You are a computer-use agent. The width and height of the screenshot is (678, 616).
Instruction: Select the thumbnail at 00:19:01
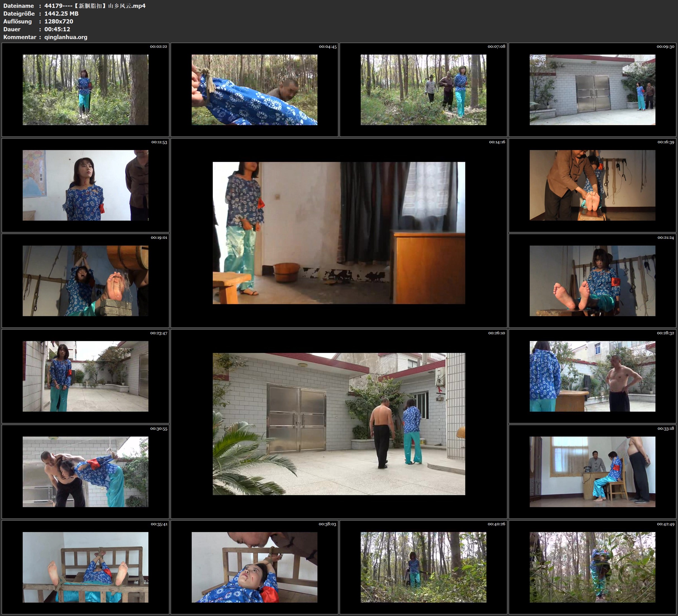85,281
